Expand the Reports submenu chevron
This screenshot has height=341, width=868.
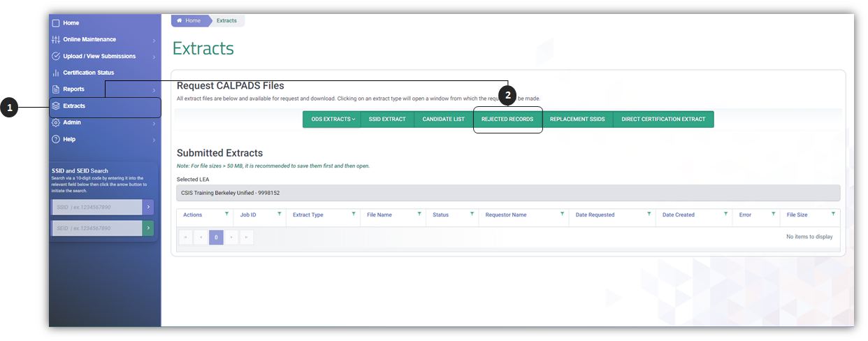click(x=154, y=90)
